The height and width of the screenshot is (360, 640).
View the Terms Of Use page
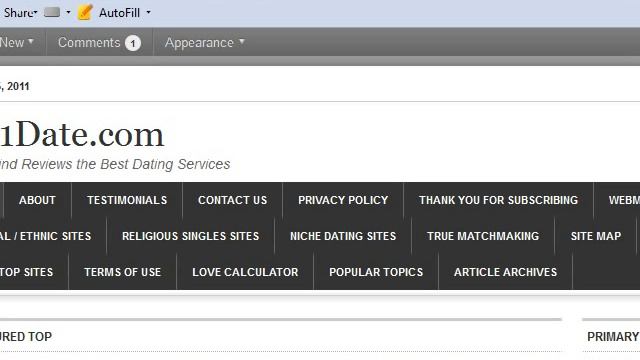(122, 272)
